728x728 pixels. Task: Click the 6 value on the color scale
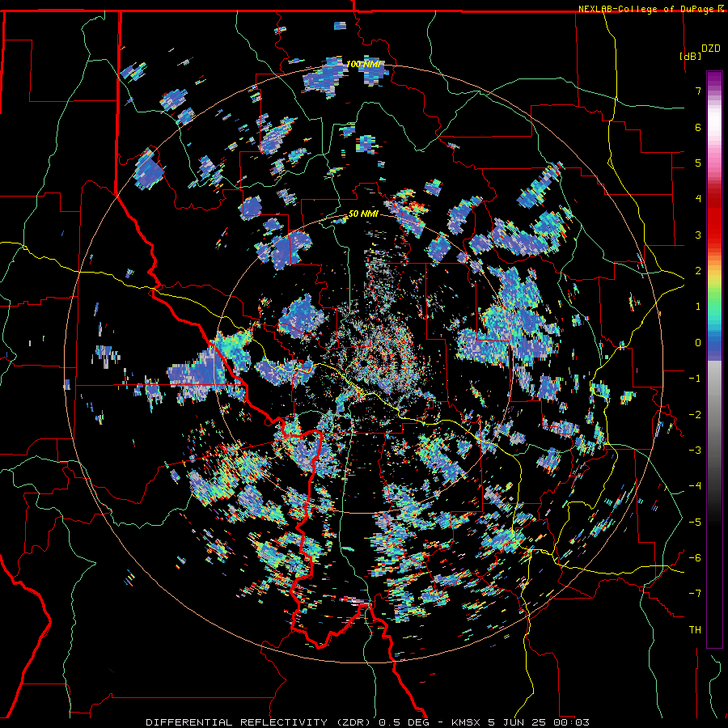(698, 127)
